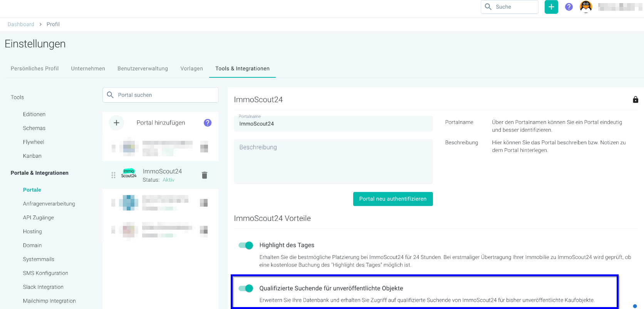Click the plus icon to add portal
The image size is (644, 309).
[116, 123]
